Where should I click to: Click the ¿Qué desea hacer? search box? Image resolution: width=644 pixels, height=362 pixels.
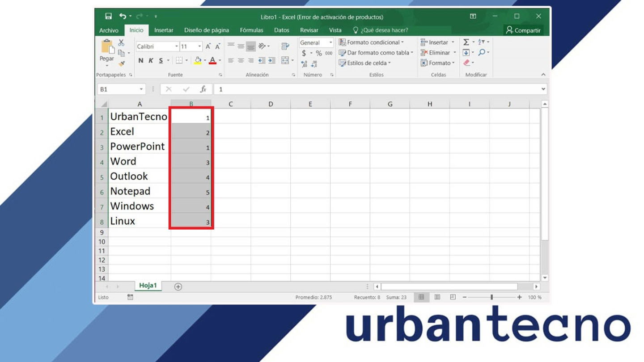(x=380, y=30)
